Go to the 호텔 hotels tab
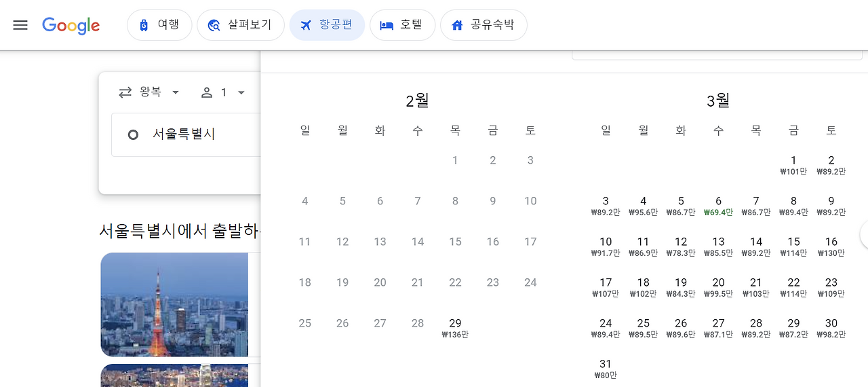The height and width of the screenshot is (387, 868). coord(402,25)
